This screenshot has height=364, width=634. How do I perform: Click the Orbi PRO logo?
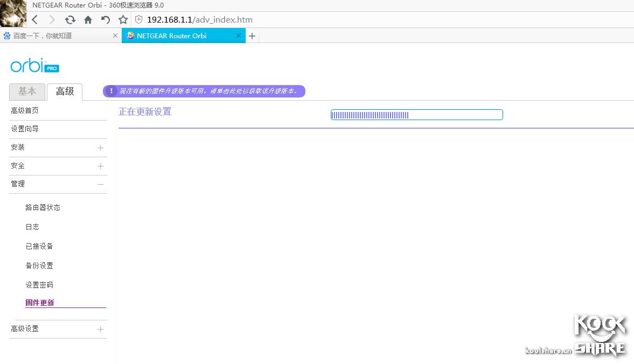click(35, 66)
